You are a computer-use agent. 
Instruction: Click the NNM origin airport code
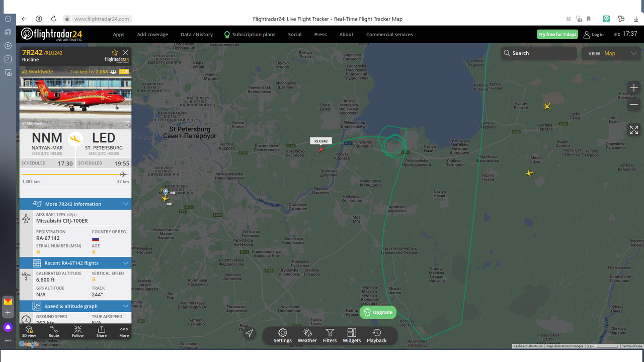[47, 138]
